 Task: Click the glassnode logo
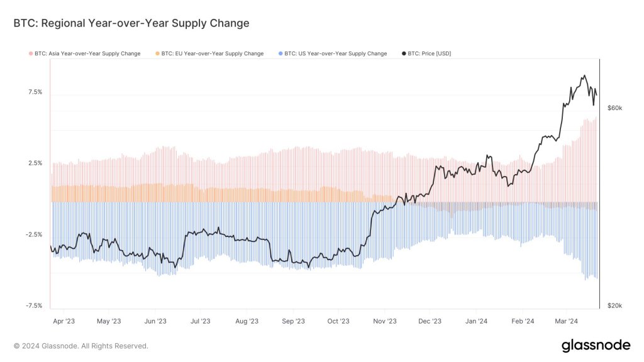click(595, 345)
